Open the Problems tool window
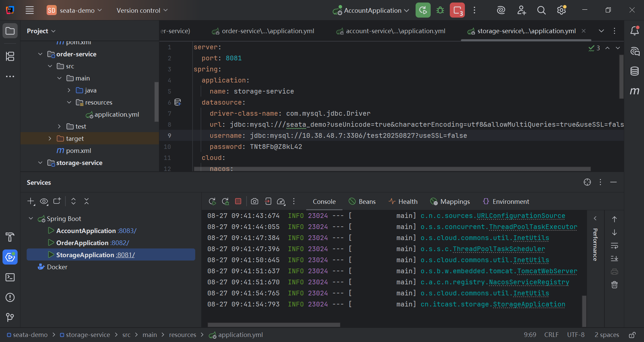Viewport: 644px width, 342px height. [10, 297]
